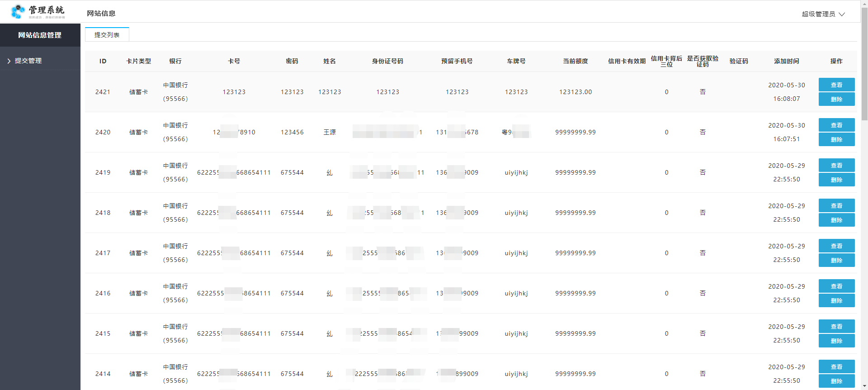Click the timestamp 2020-05-30 16:08:07

pyautogui.click(x=787, y=92)
